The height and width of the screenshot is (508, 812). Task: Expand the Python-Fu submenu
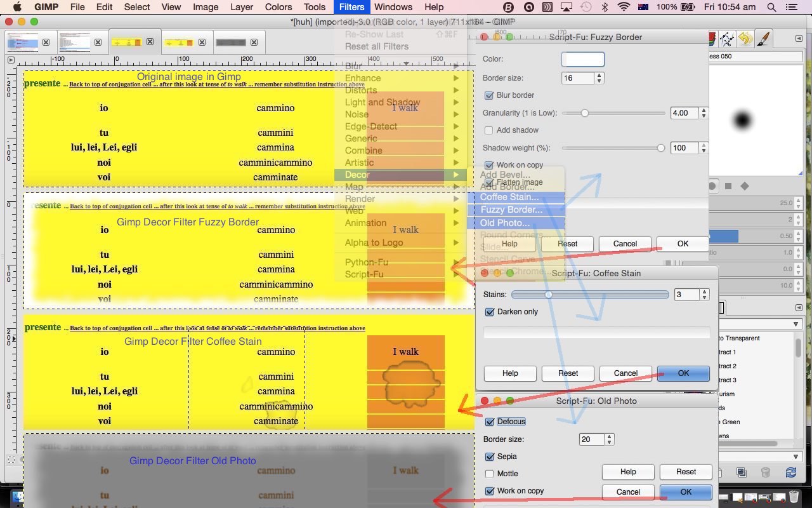click(x=400, y=262)
